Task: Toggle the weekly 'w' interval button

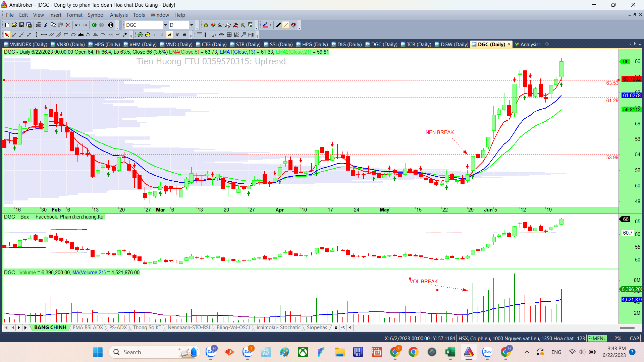Action: tap(177, 35)
